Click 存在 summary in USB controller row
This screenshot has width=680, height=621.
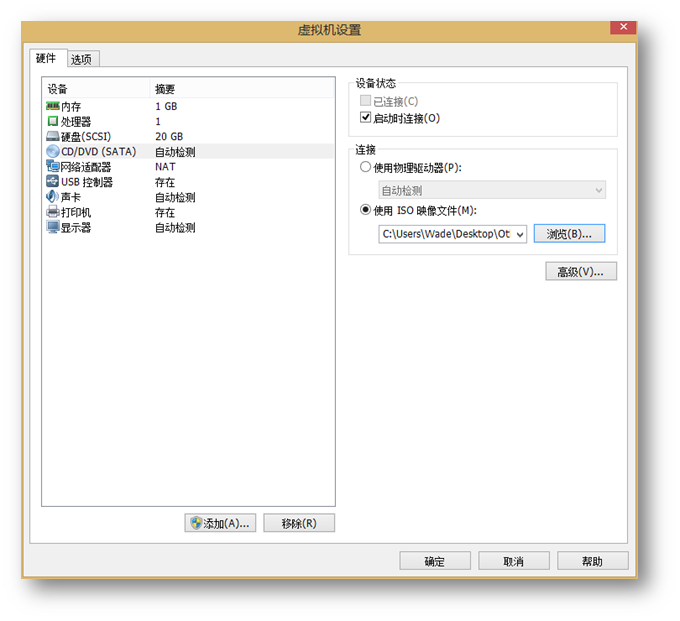(165, 182)
